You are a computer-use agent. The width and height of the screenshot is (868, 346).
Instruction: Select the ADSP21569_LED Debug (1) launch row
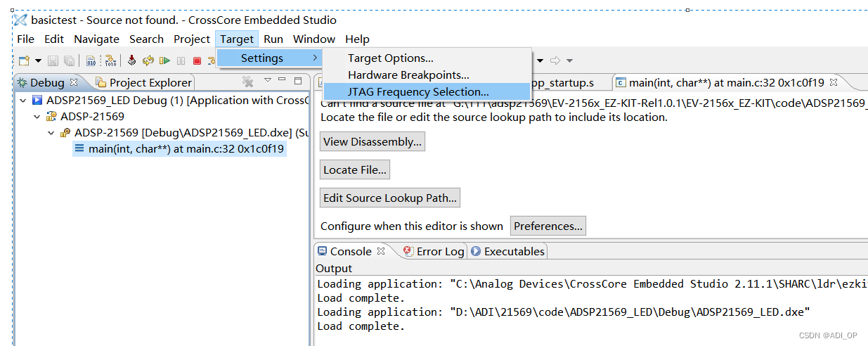(x=171, y=101)
